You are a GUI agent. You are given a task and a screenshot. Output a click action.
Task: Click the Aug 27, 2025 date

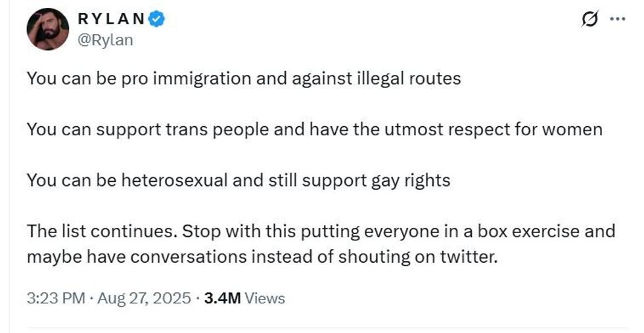144,298
